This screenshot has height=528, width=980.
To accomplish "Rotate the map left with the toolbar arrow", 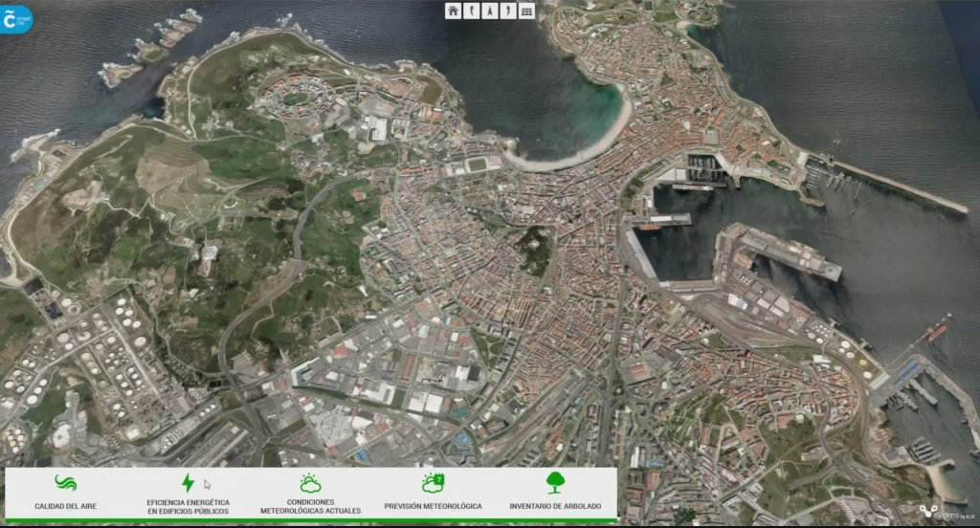I will (x=472, y=11).
